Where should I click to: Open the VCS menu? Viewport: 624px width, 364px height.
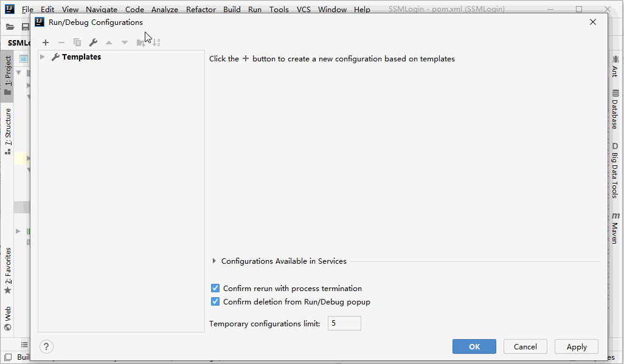point(303,9)
